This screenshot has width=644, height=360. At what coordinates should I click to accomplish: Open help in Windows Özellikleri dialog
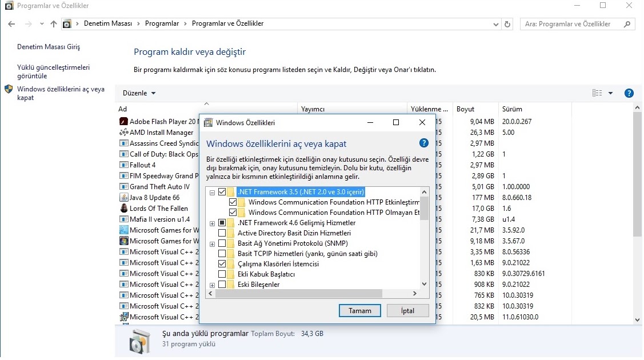tap(424, 143)
